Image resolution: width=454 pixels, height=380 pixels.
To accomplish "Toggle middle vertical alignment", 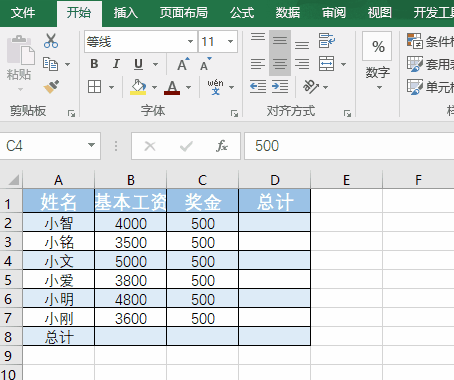I will (280, 41).
